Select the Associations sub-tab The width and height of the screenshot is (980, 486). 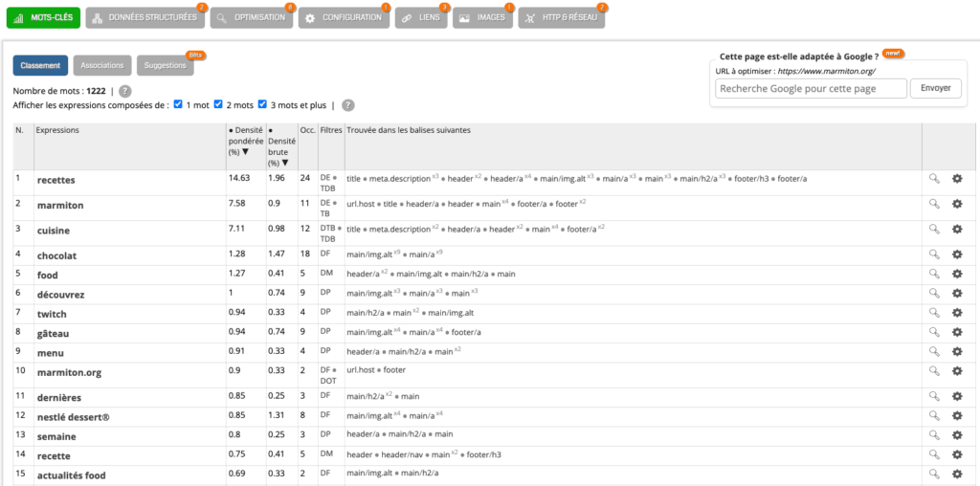[x=102, y=65]
